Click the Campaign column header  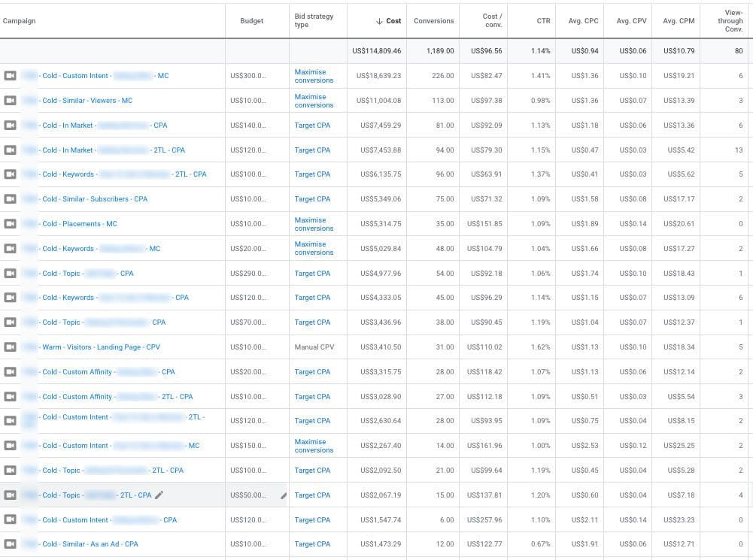click(x=19, y=20)
